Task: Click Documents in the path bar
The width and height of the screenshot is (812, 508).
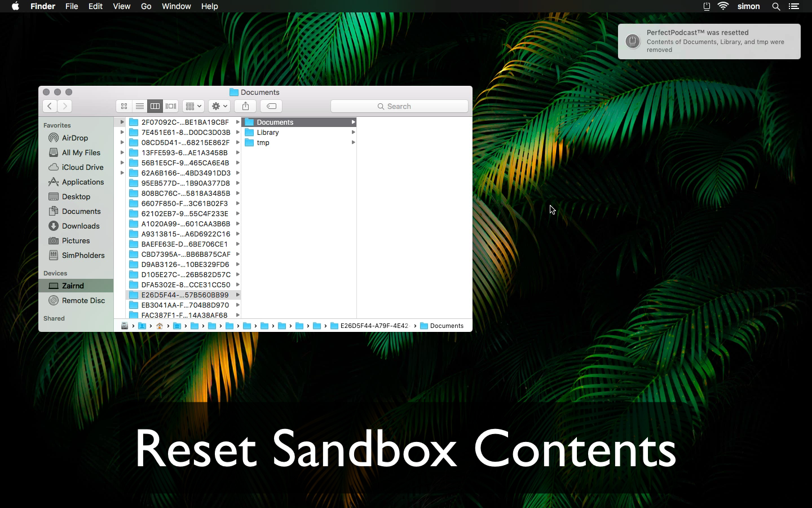Action: 442,326
